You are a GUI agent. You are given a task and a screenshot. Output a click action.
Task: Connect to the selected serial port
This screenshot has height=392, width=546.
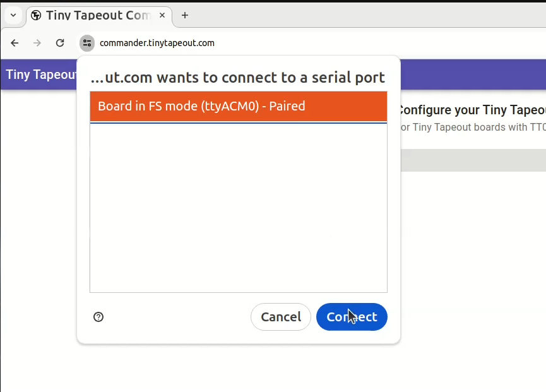tap(352, 317)
